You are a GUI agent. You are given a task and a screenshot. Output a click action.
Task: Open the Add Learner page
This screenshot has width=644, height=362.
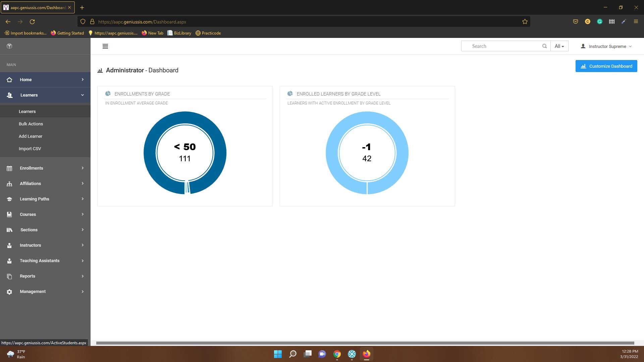31,136
